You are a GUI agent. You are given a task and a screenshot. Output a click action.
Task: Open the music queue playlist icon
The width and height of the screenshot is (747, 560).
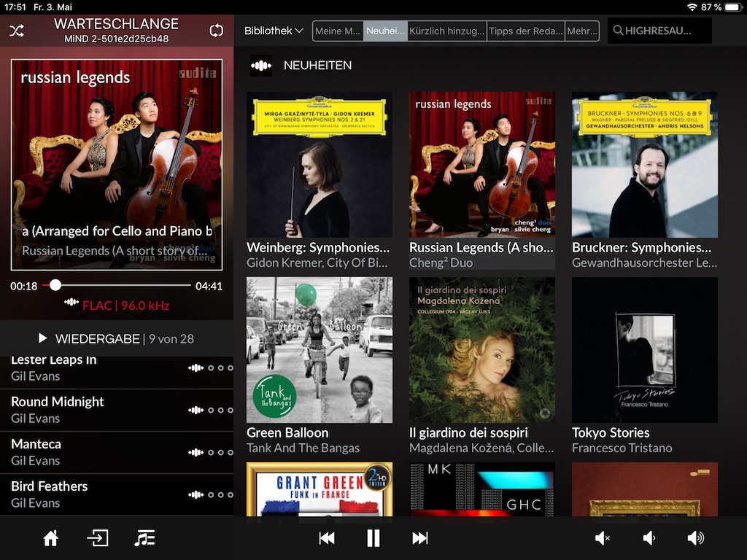point(144,539)
